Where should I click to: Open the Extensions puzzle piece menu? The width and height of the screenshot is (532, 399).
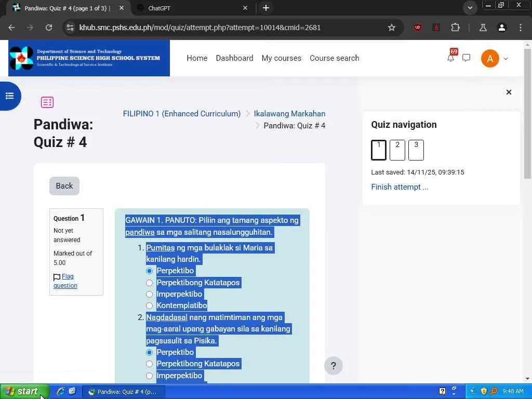[x=455, y=28]
